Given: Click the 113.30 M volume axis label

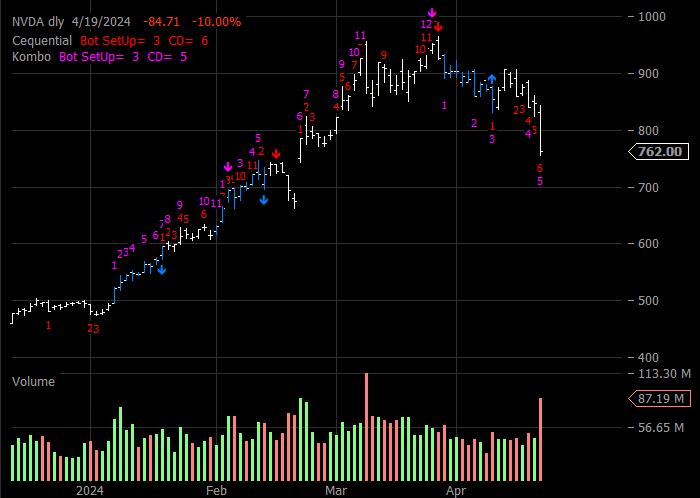Looking at the screenshot, I should [664, 373].
